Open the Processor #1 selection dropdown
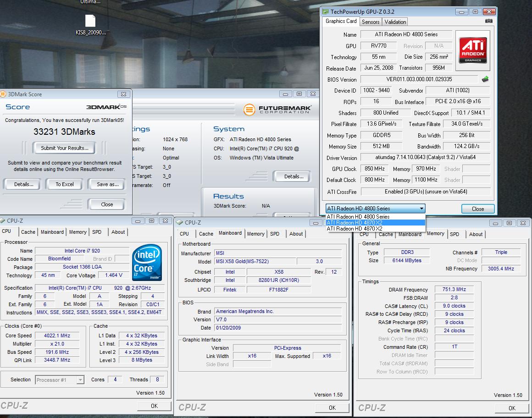The height and width of the screenshot is (418, 532). click(60, 379)
